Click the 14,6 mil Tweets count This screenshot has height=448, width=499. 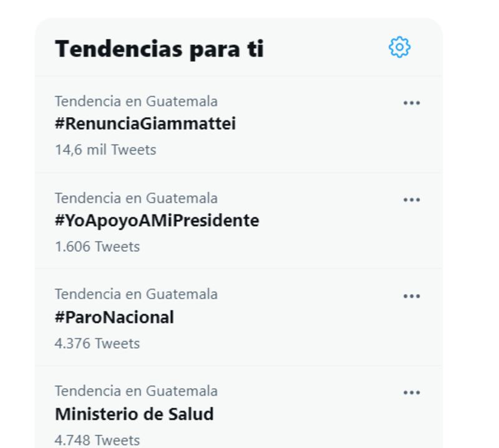[105, 150]
